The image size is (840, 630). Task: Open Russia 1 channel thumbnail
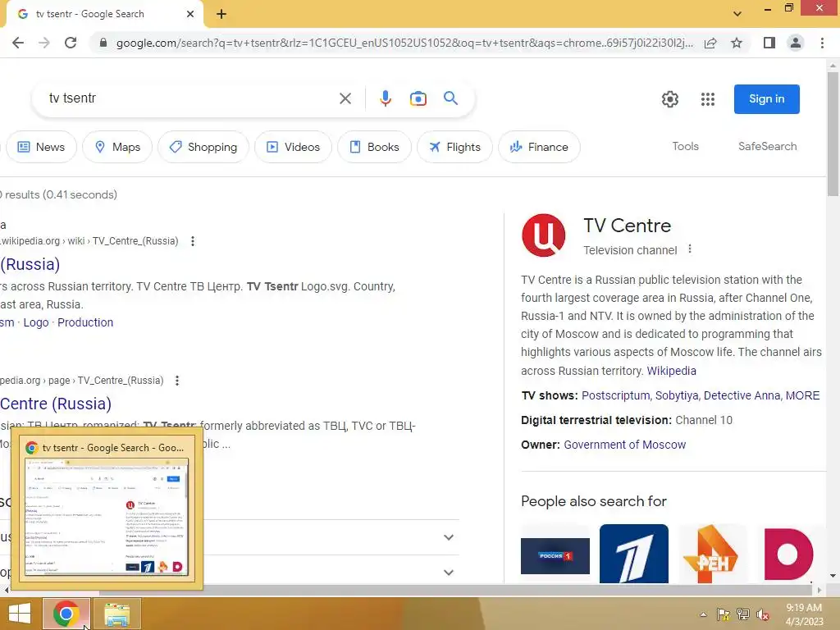[x=555, y=555]
